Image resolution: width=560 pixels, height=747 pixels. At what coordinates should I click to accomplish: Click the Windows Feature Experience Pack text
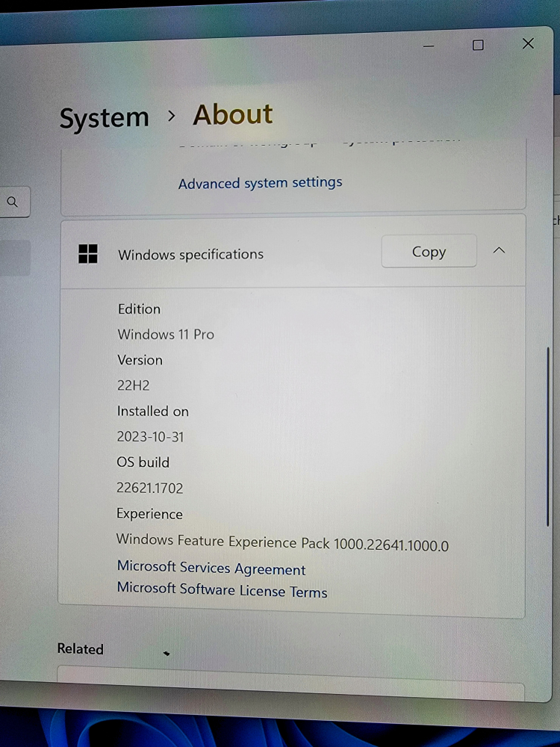pyautogui.click(x=282, y=542)
